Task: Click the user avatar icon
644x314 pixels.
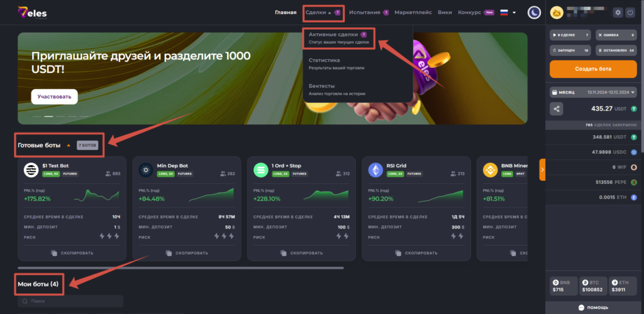Action: point(556,13)
